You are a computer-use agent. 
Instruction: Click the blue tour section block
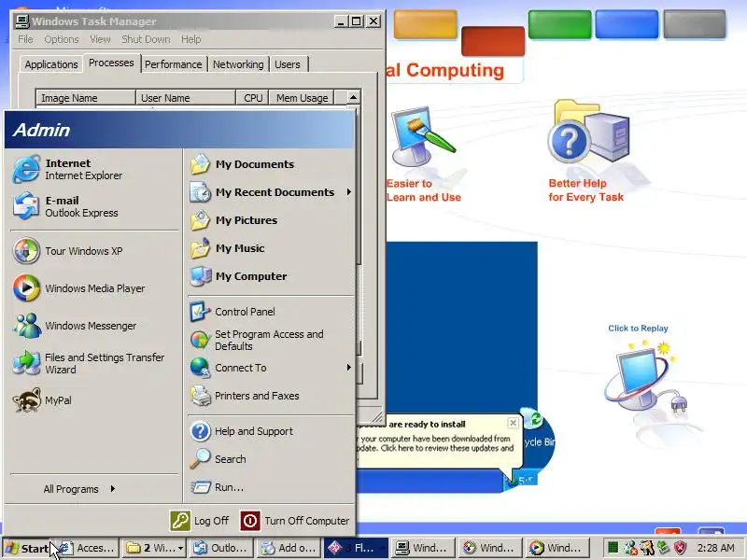point(627,24)
